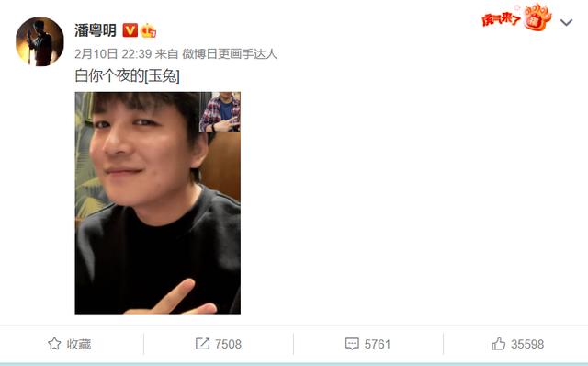Click the comment speech bubble icon
Image resolution: width=588 pixels, height=366 pixels.
click(352, 344)
